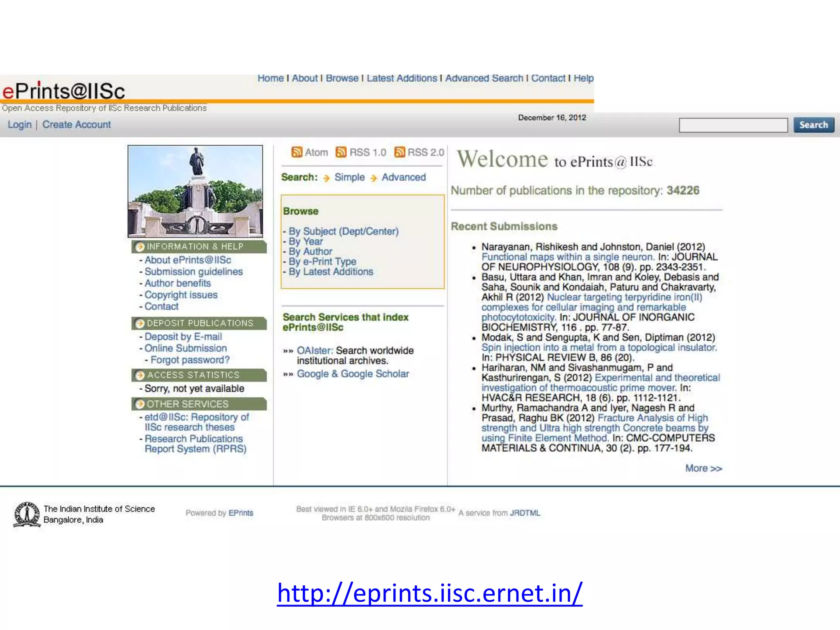Open Submission guidelines
Screen dimensions: 840x630
click(x=194, y=272)
